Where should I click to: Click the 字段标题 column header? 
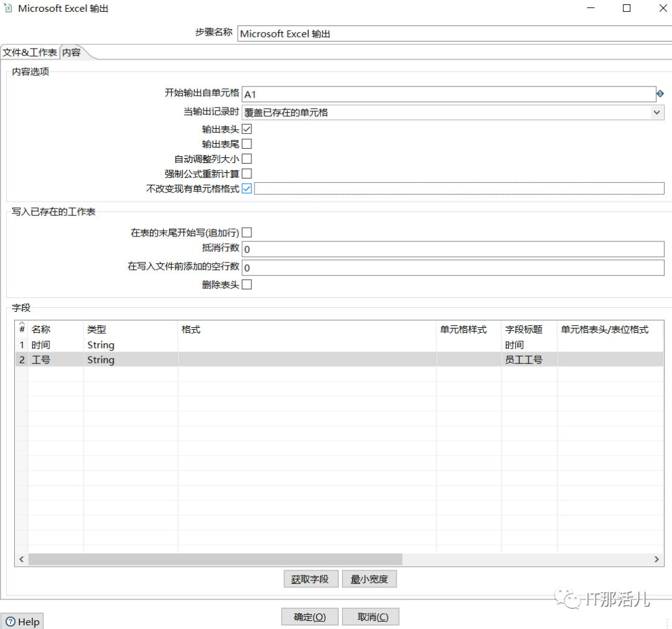(x=530, y=330)
